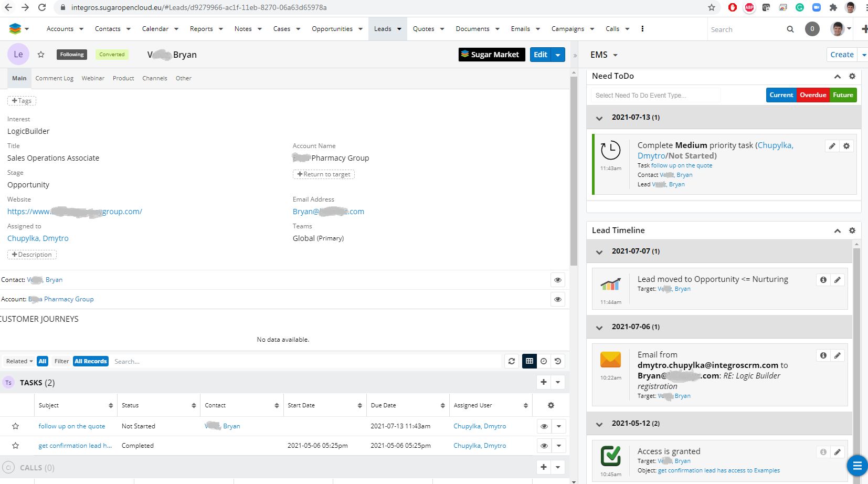868x484 pixels.
Task: Collapse the 2021-07-13 Need ToDo group
Action: (599, 118)
